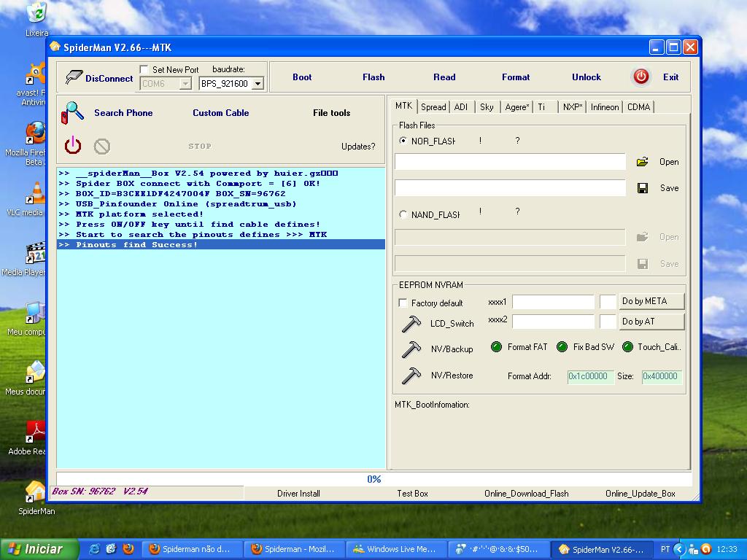
Task: Switch to the ADI tab
Action: 461,107
